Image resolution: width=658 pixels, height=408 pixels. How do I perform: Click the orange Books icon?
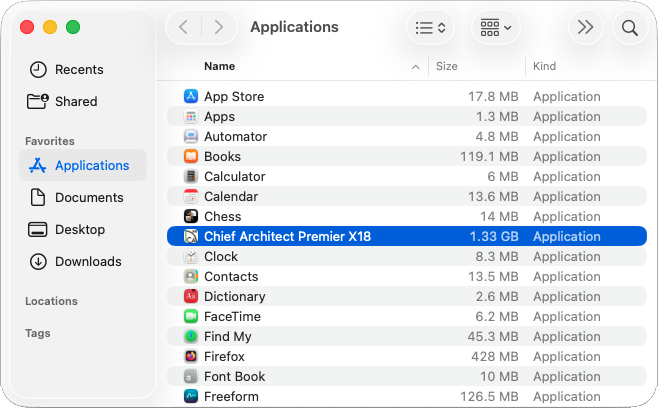coord(191,157)
